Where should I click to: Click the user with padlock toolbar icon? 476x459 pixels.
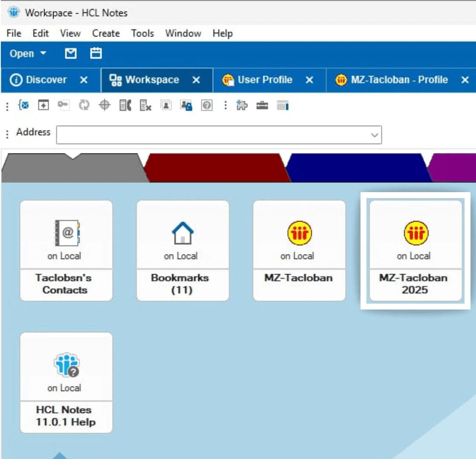pyautogui.click(x=186, y=105)
